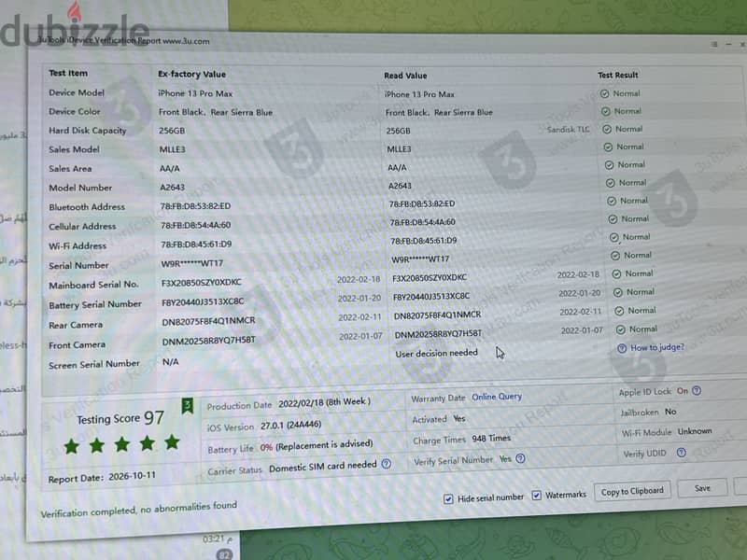
Task: Select ex-factory Serial Number W9R******WT17
Action: point(192,263)
